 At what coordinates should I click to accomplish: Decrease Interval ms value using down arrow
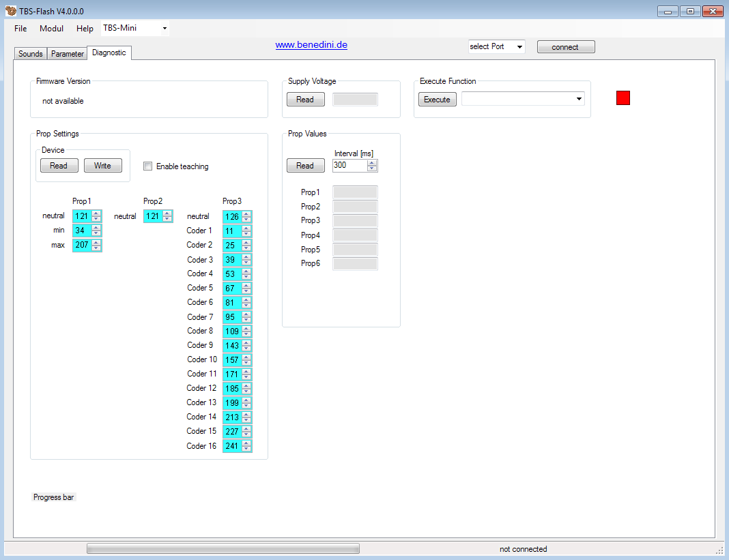372,168
